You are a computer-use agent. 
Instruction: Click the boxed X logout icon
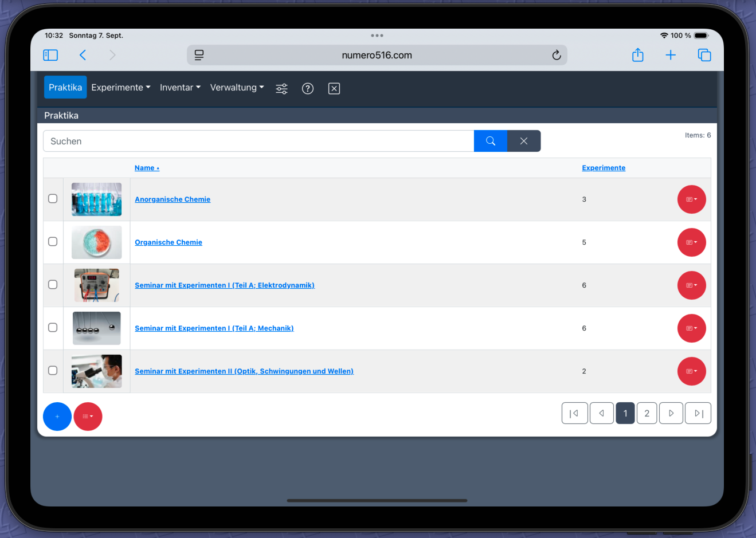pos(334,88)
